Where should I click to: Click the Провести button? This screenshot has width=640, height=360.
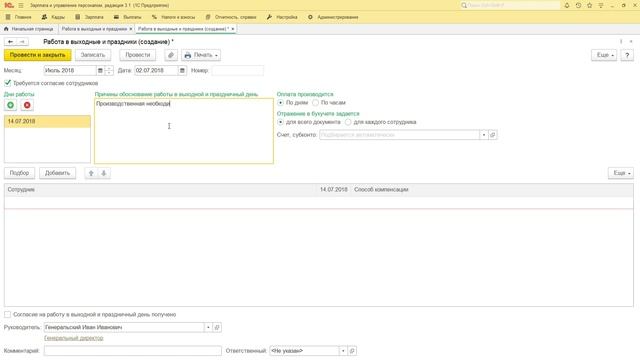point(138,55)
